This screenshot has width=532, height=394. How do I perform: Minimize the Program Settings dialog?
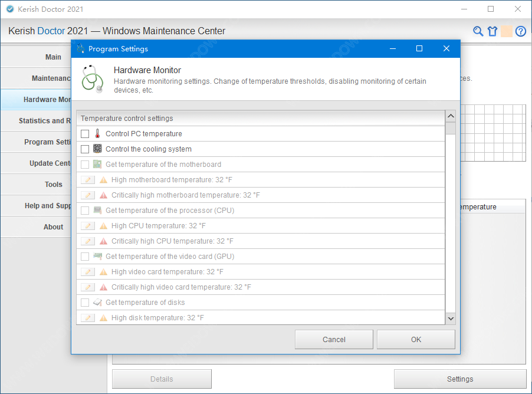click(393, 48)
